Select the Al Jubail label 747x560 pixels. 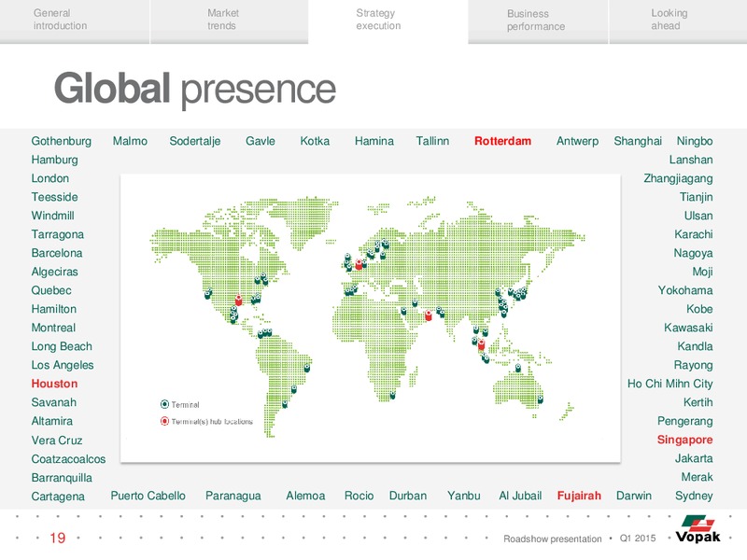pyautogui.click(x=520, y=497)
